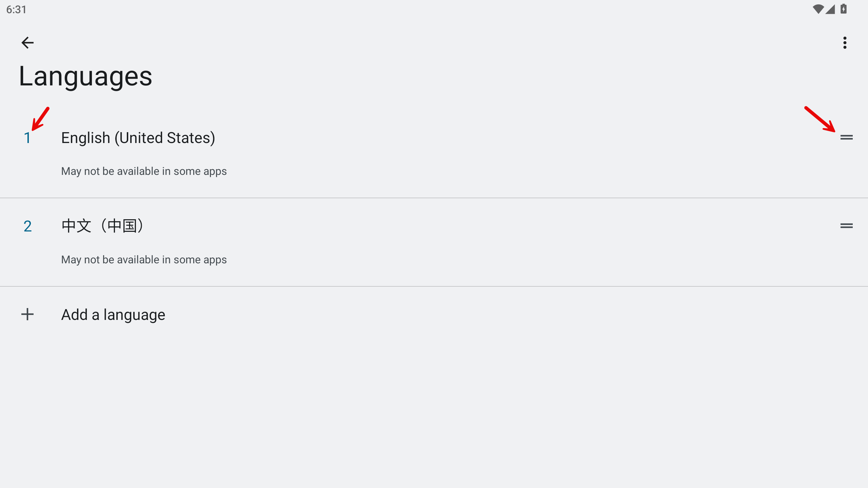Select English (United States) language entry

pos(434,154)
